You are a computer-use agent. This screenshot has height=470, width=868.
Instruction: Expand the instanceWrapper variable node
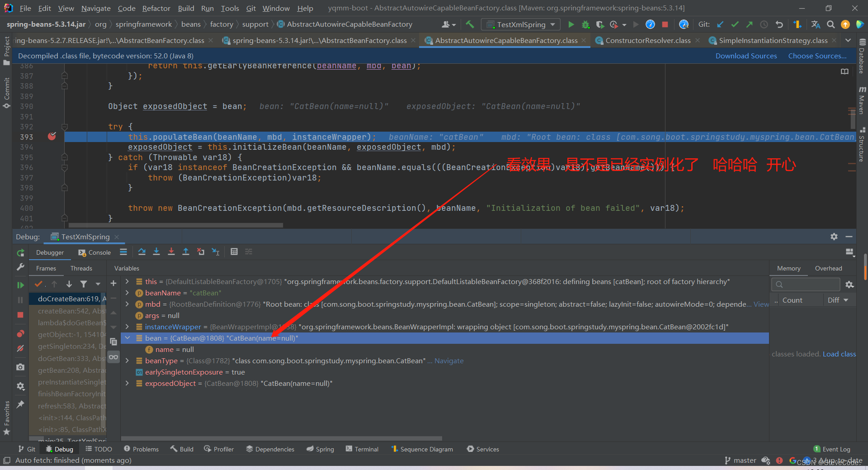(x=127, y=327)
